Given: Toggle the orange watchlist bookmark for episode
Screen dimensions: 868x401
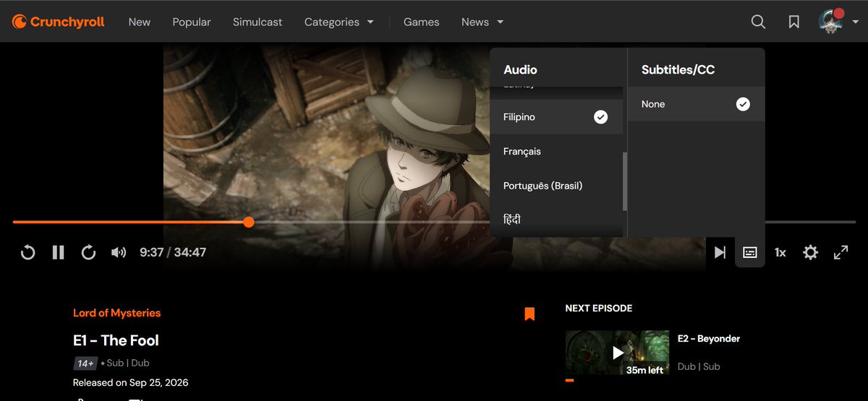Looking at the screenshot, I should pyautogui.click(x=529, y=314).
